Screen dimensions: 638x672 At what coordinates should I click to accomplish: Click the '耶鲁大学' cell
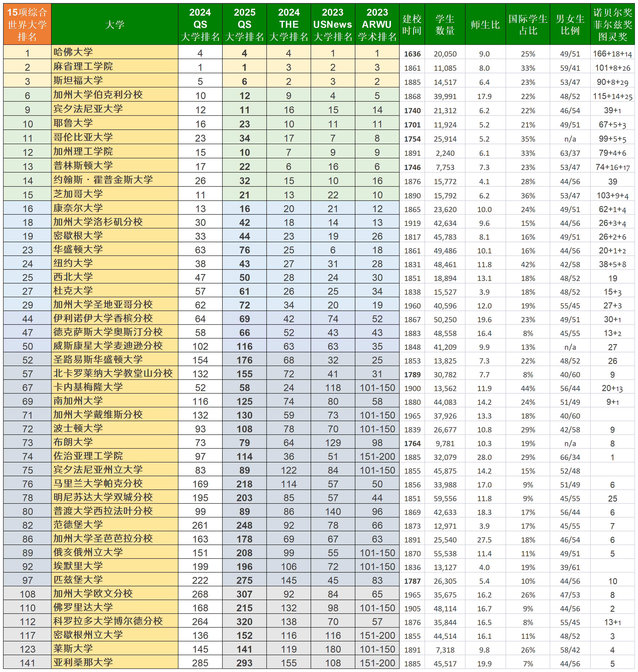115,123
